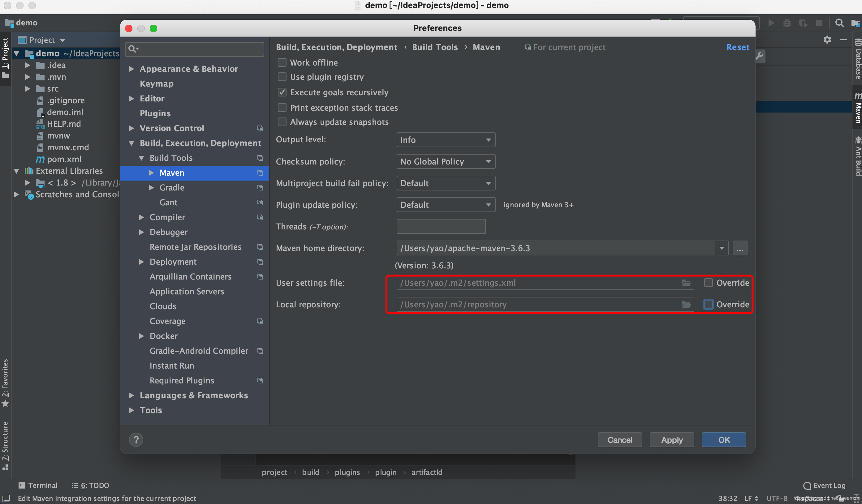Click folder browse icon for Local repository
The width and height of the screenshot is (862, 504).
686,304
